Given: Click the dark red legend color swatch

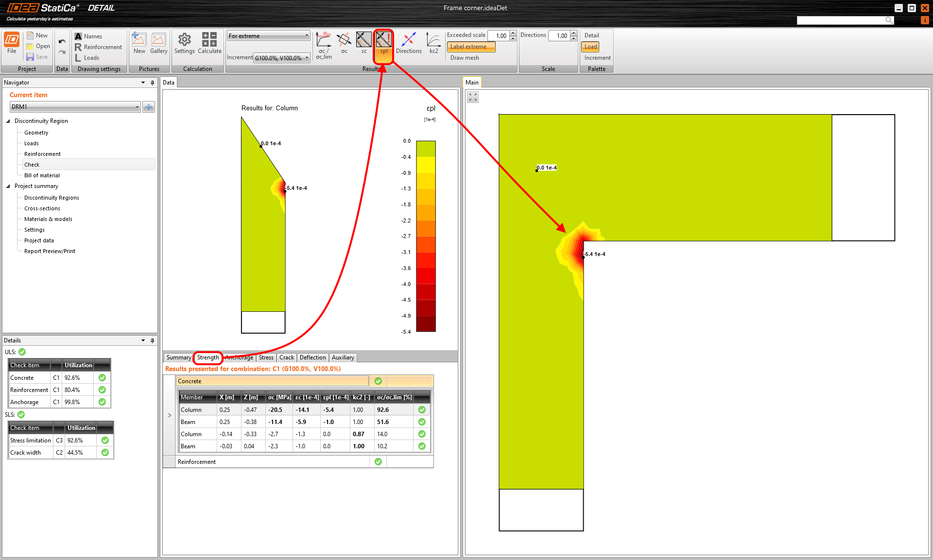Looking at the screenshot, I should tap(426, 323).
